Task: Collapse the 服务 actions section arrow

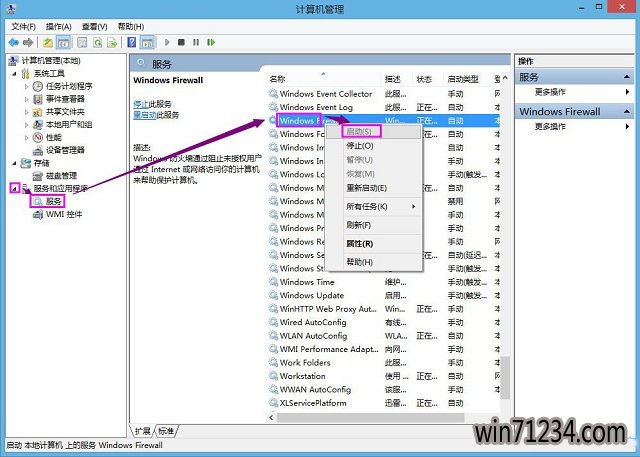Action: [x=627, y=77]
